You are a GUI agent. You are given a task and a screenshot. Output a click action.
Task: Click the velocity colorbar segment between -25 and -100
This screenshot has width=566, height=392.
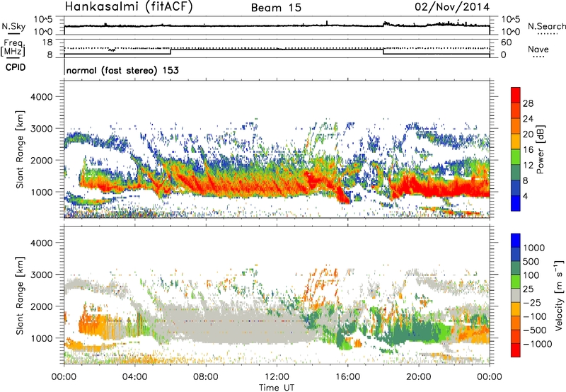516,309
